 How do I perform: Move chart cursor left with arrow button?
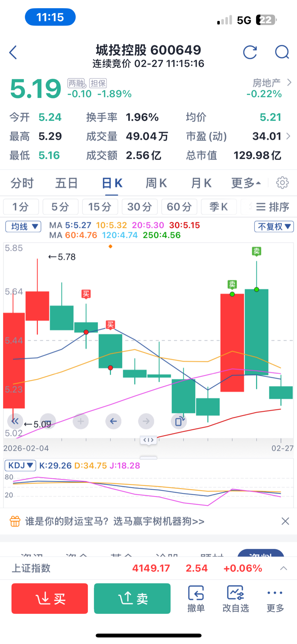coord(113,421)
